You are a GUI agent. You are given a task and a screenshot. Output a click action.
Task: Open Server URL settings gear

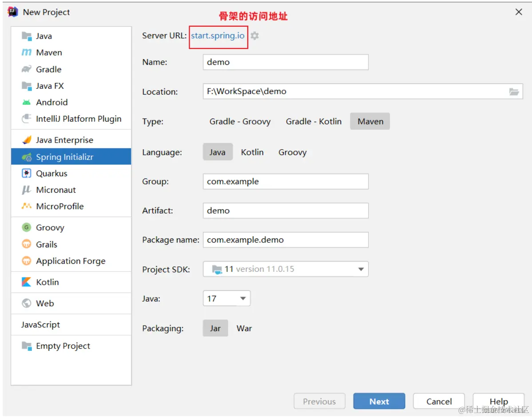[254, 36]
